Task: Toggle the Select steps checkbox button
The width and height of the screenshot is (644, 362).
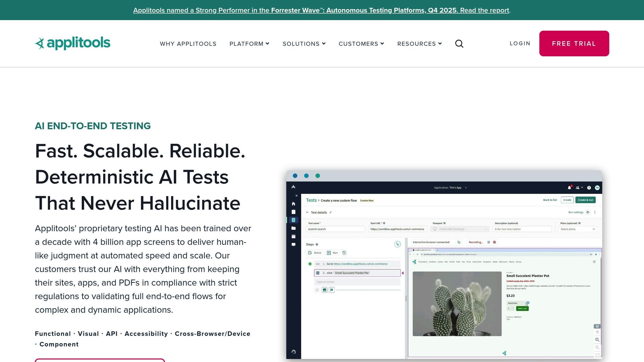Action: pos(315,253)
